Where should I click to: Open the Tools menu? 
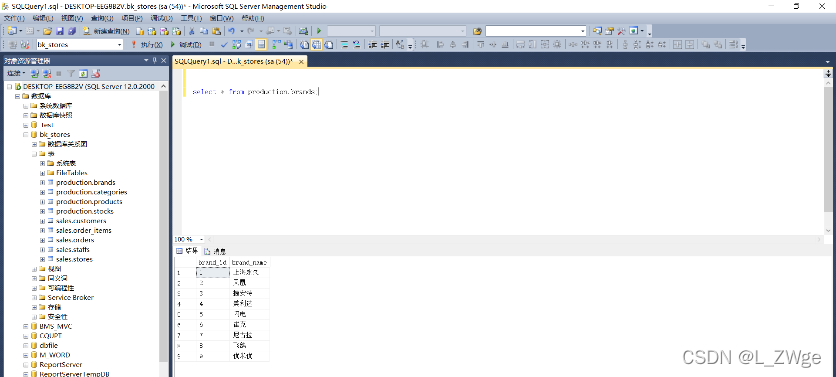click(x=190, y=18)
